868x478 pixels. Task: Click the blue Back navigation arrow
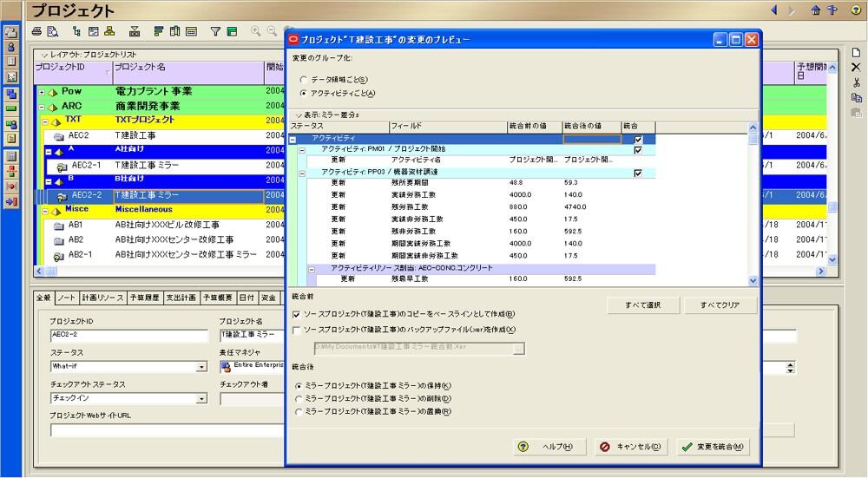[x=774, y=10]
